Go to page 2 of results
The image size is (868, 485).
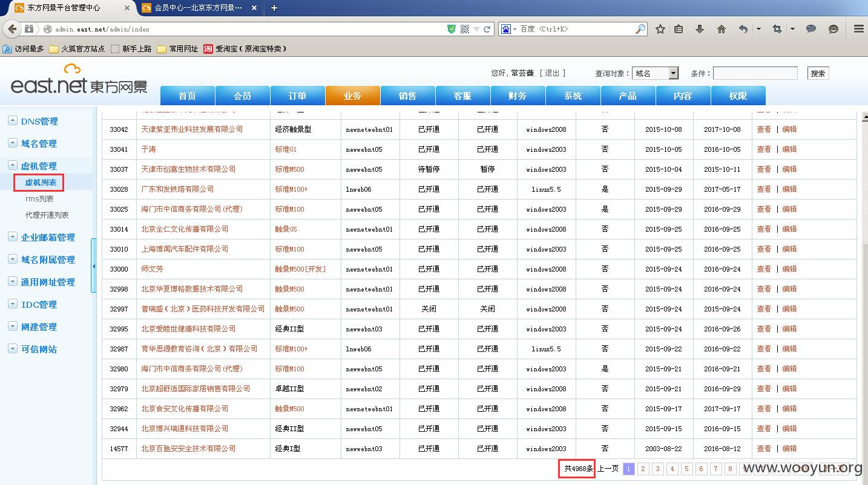(x=643, y=469)
